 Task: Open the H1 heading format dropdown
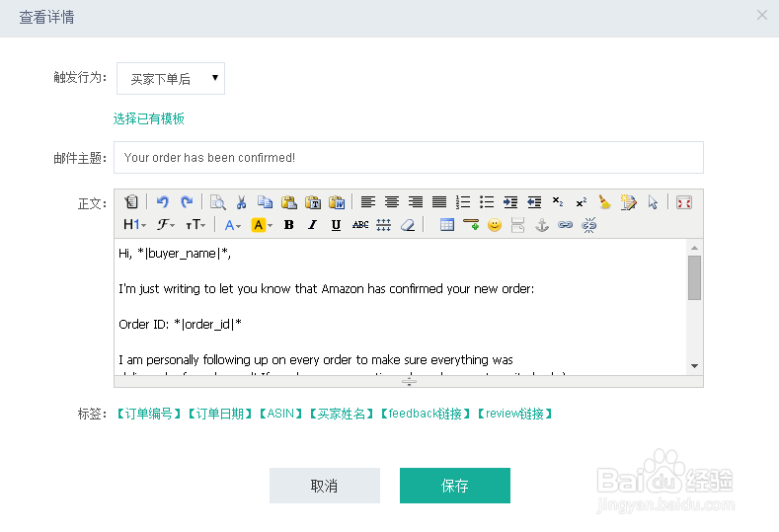click(134, 225)
